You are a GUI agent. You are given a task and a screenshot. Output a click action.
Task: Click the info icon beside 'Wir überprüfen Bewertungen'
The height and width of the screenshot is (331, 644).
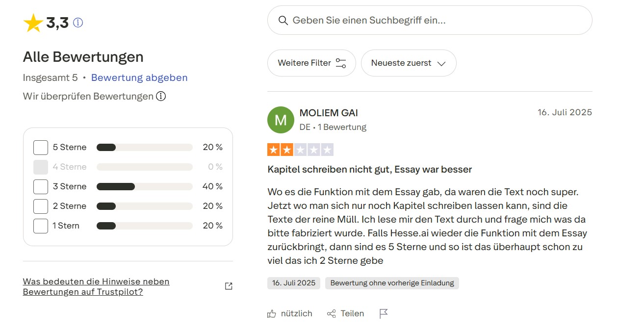[x=161, y=96]
